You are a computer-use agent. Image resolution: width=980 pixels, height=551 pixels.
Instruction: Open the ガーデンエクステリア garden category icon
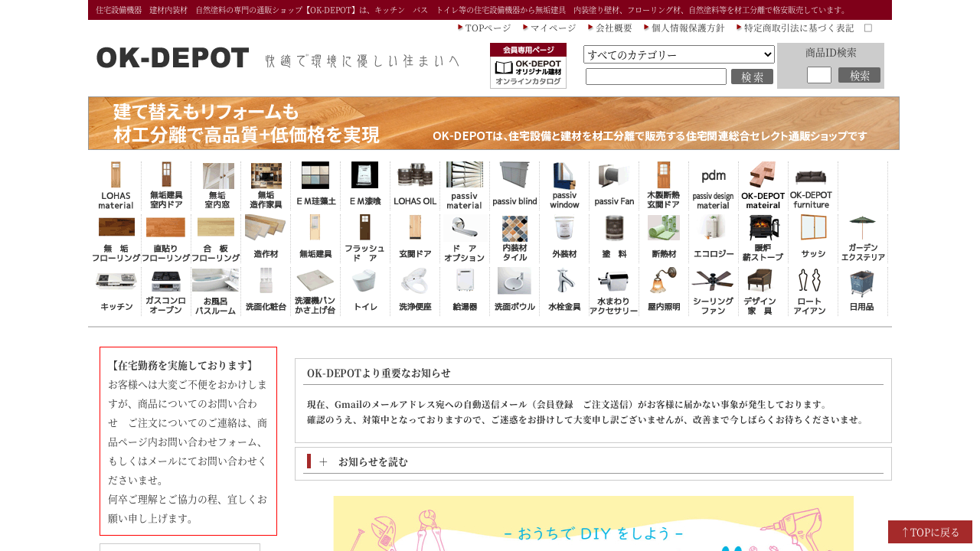point(863,239)
